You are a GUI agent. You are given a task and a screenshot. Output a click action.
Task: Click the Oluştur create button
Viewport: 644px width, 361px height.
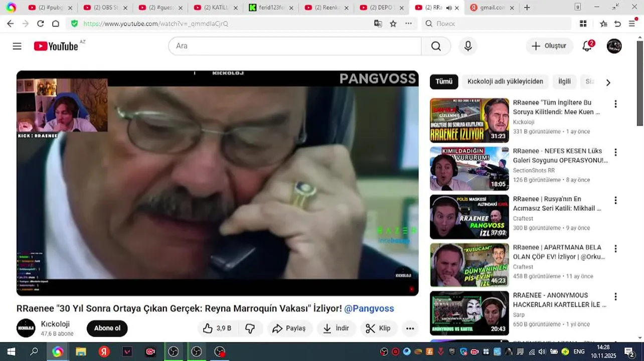[549, 46]
